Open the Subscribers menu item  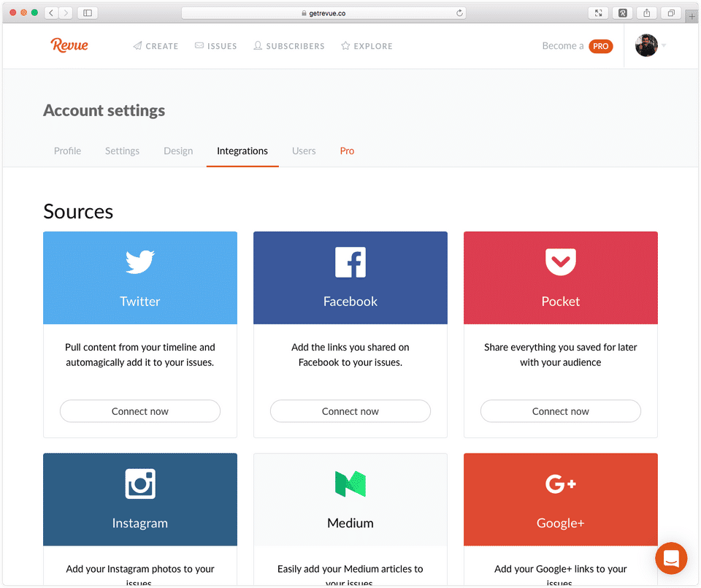pos(289,46)
